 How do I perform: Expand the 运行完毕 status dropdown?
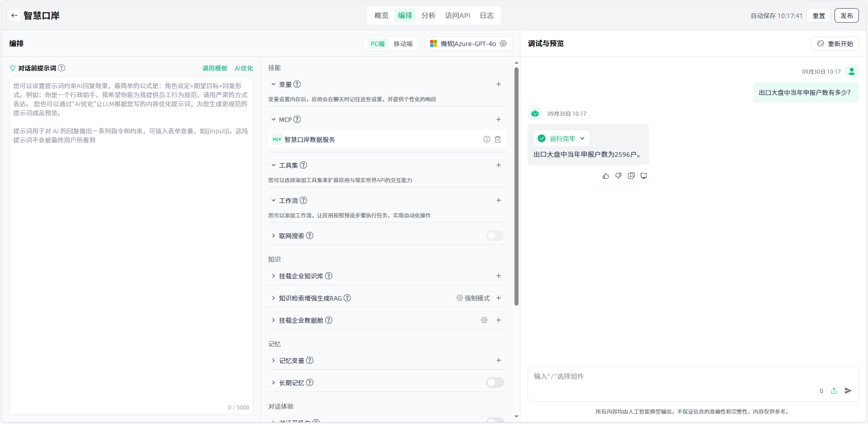[x=582, y=138]
